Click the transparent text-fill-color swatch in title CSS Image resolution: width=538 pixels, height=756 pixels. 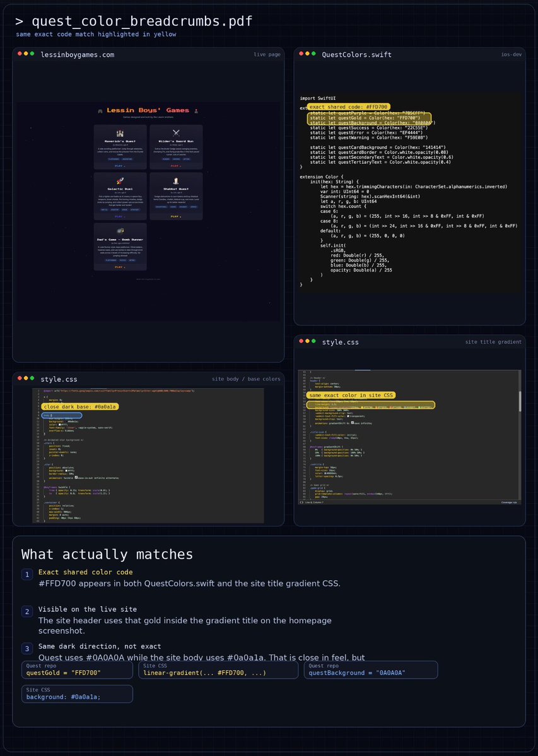click(348, 416)
